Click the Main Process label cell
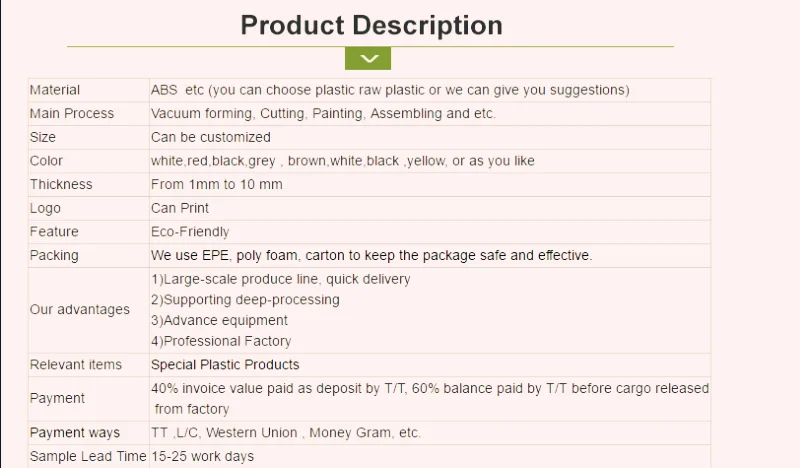The width and height of the screenshot is (800, 468). [x=72, y=114]
